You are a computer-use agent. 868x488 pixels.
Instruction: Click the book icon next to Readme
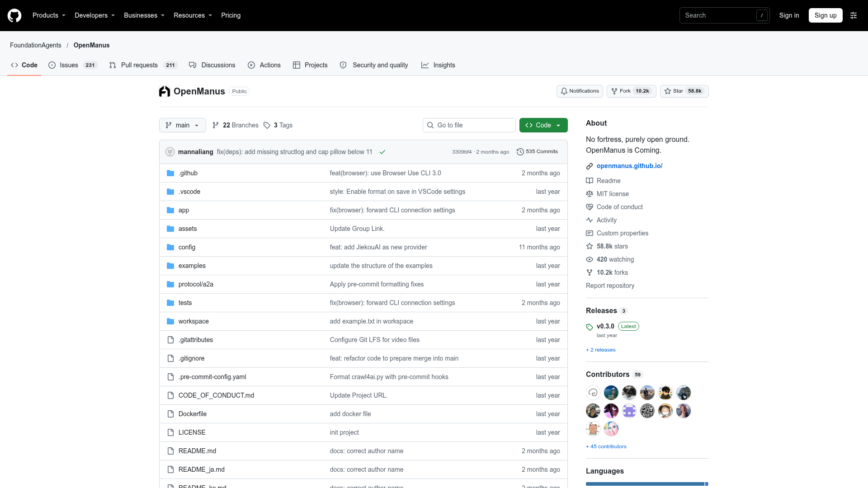[x=590, y=181]
